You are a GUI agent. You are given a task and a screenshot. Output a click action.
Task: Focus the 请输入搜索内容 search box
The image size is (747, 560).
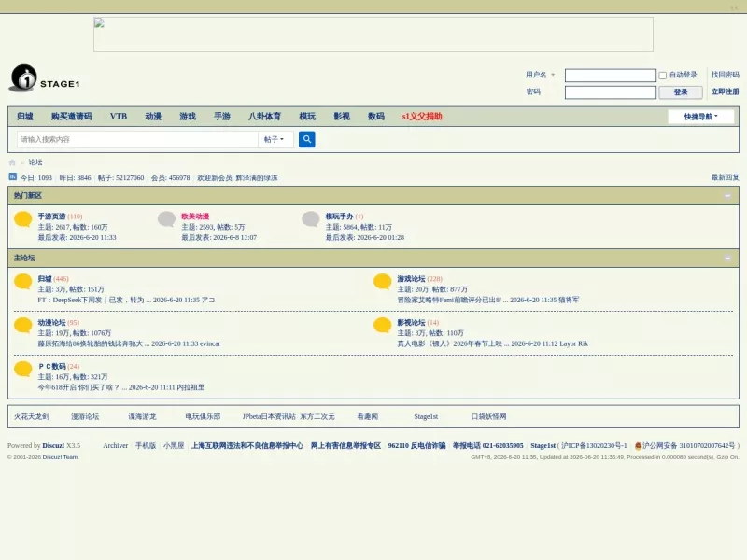(x=137, y=139)
